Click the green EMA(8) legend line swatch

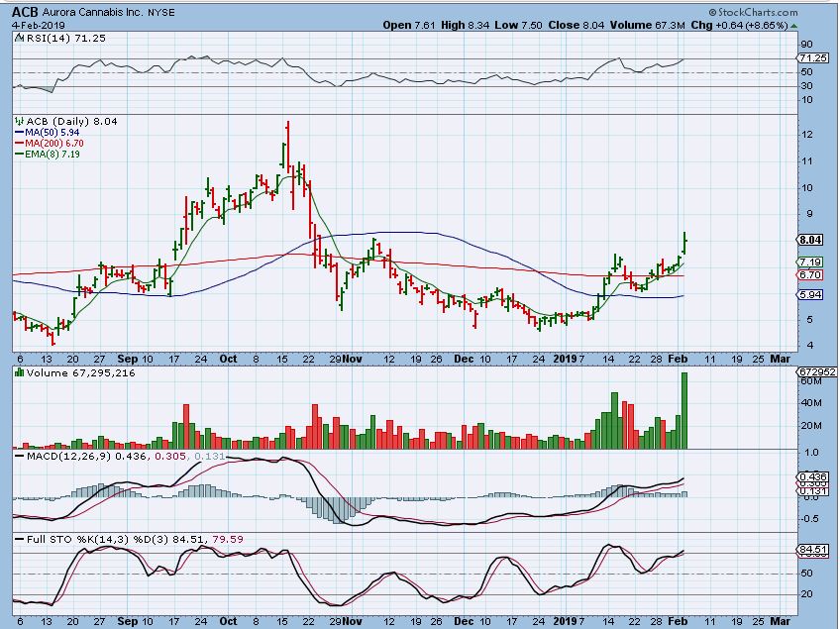tap(19, 155)
